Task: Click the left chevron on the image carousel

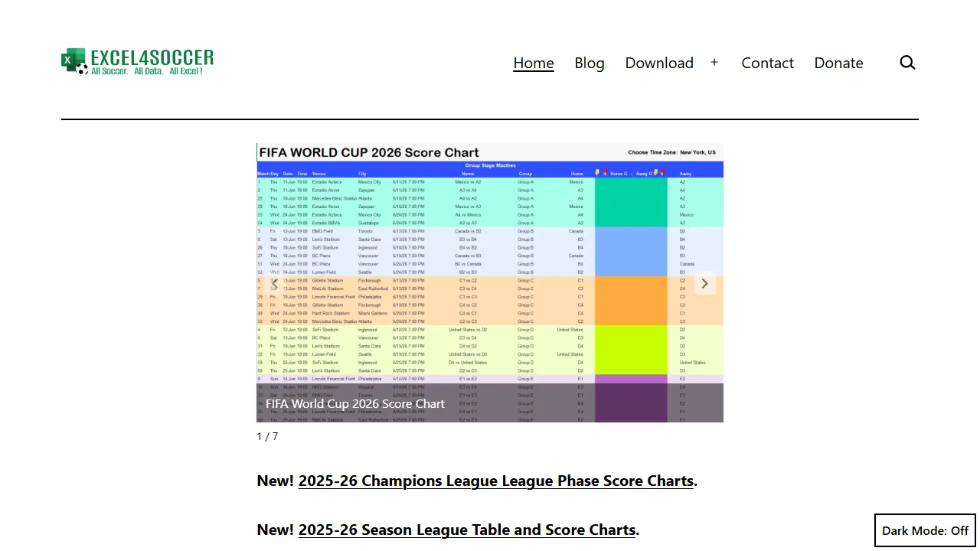Action: (x=274, y=283)
